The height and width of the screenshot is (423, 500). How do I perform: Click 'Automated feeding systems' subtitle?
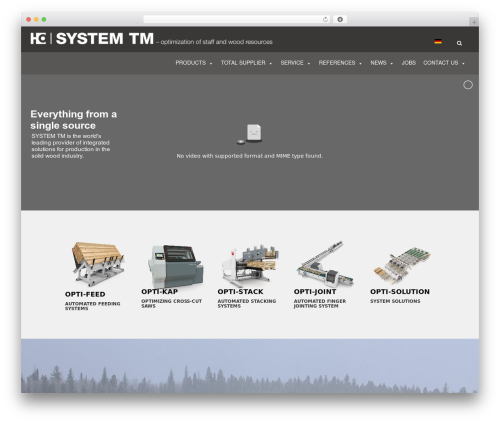(x=92, y=306)
